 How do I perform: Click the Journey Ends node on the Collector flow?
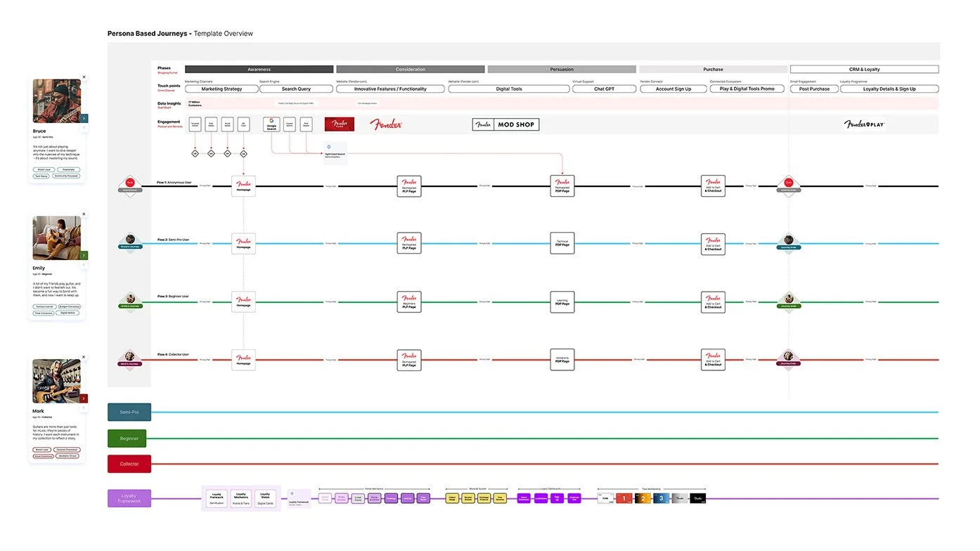coord(789,358)
